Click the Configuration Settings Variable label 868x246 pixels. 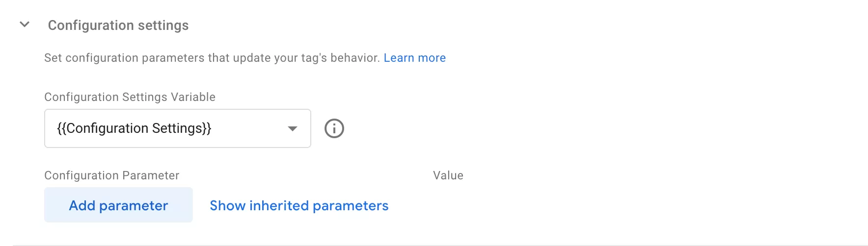pyautogui.click(x=130, y=97)
